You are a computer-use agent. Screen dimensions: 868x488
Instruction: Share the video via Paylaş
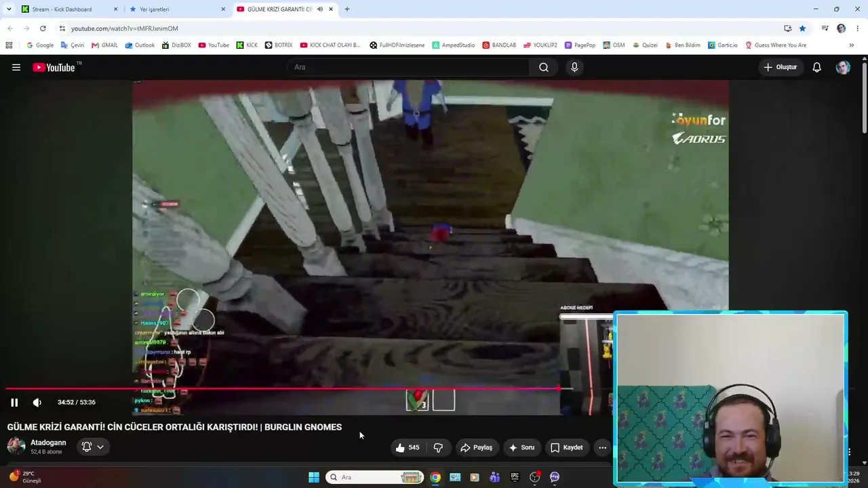[476, 447]
